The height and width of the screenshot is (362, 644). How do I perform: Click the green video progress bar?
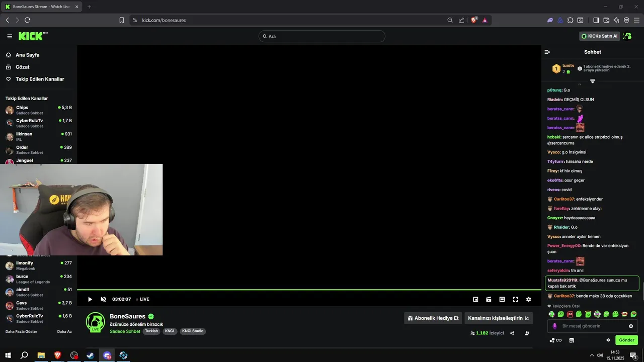309,290
